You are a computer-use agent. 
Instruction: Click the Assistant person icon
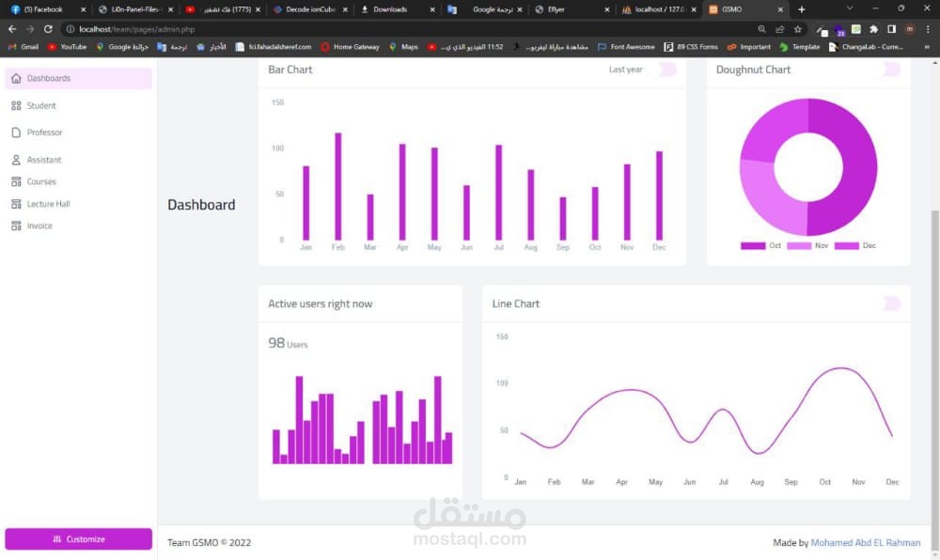coord(16,160)
